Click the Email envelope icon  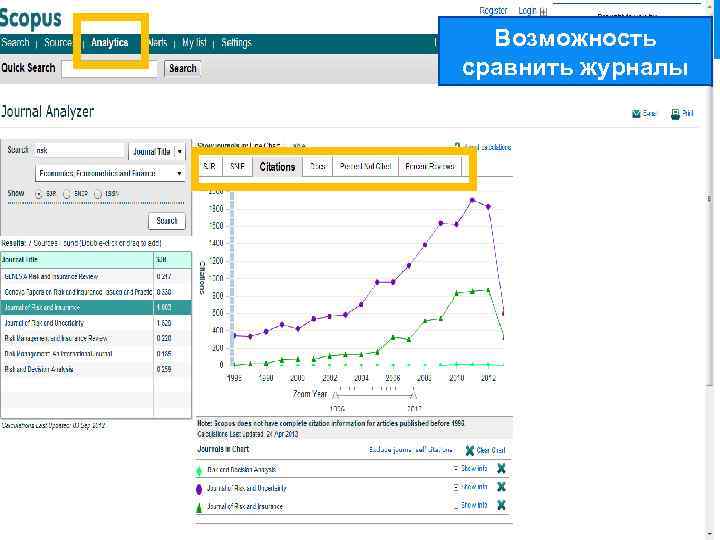[636, 113]
